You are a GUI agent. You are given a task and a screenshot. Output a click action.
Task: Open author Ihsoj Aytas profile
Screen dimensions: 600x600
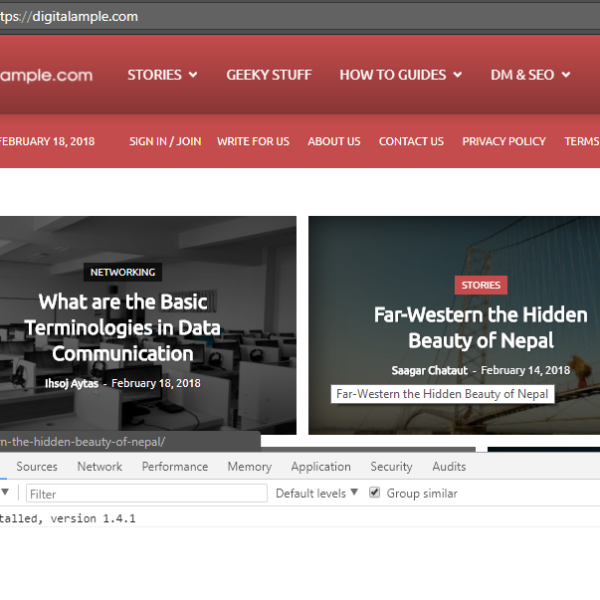pos(72,383)
